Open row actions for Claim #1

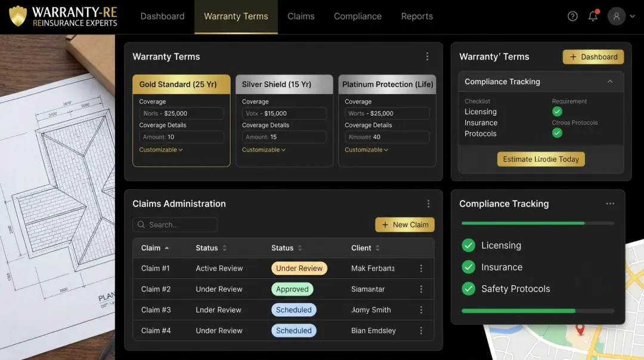[421, 268]
